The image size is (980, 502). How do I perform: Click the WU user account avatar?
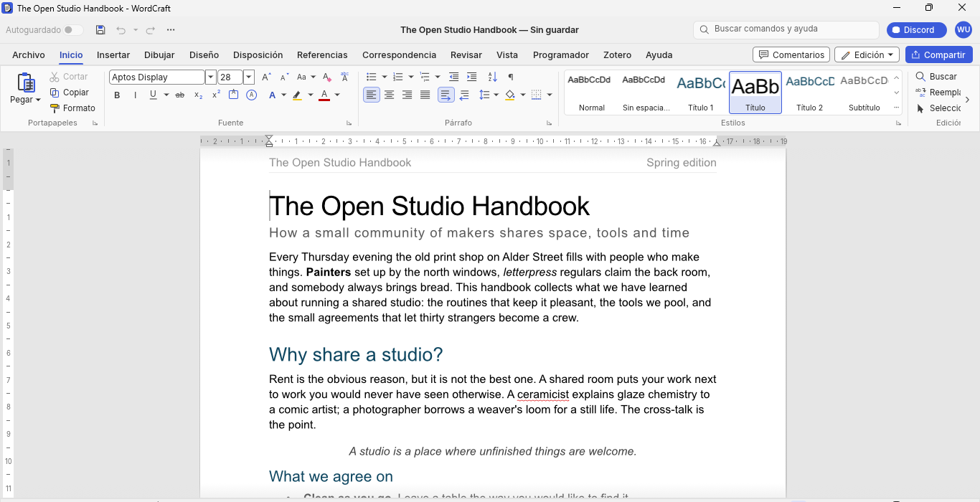[x=963, y=30]
